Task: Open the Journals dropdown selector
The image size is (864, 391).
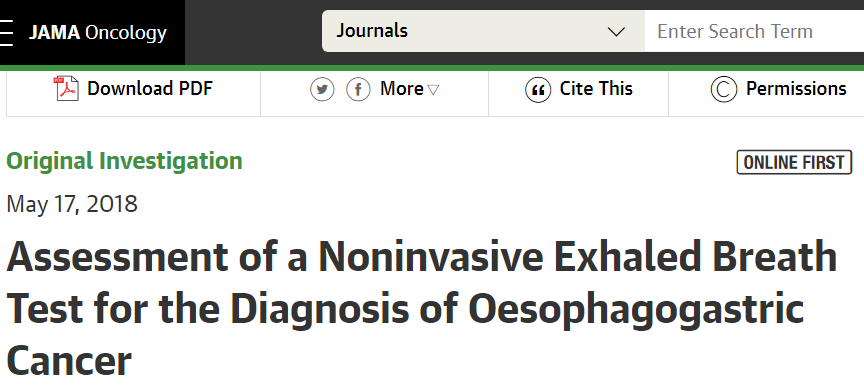Action: click(x=483, y=31)
